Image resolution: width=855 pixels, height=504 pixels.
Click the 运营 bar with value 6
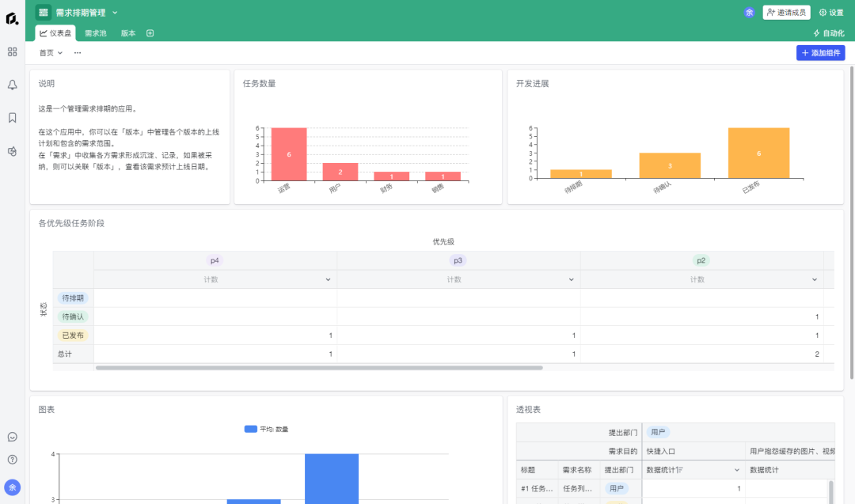coord(289,154)
